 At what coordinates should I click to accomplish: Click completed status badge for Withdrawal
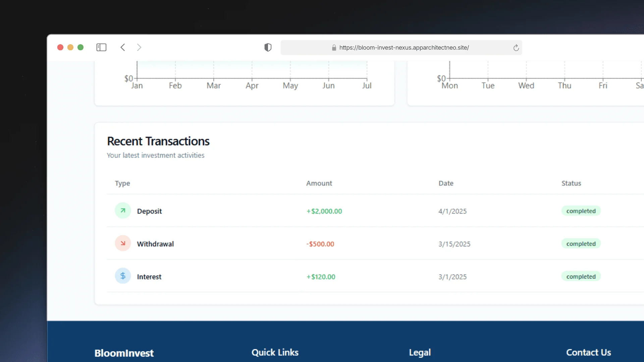[x=581, y=244]
